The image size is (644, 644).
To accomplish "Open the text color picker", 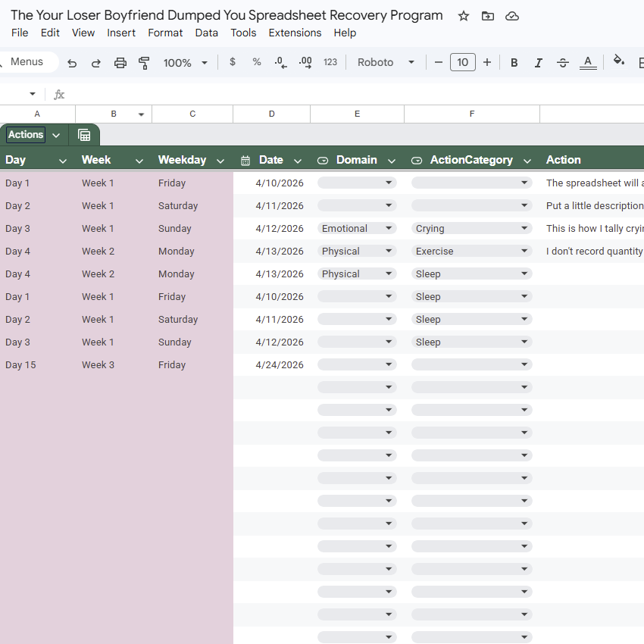I will point(588,62).
